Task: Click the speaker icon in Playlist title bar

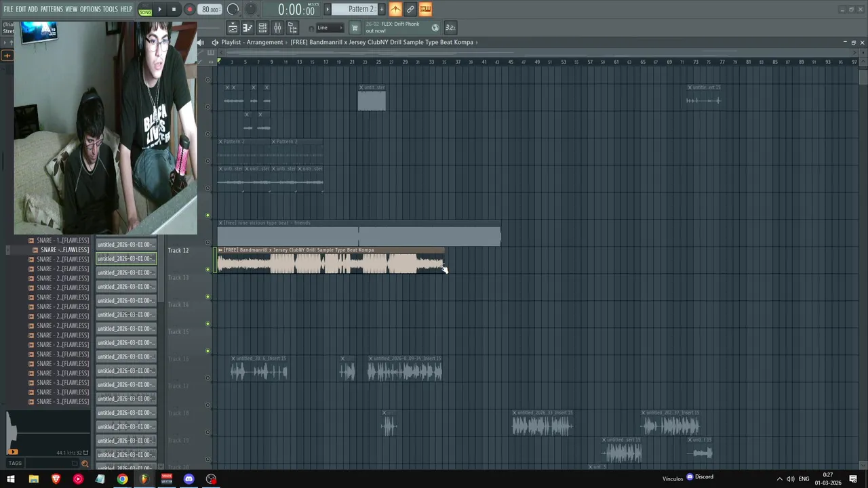Action: pyautogui.click(x=215, y=42)
